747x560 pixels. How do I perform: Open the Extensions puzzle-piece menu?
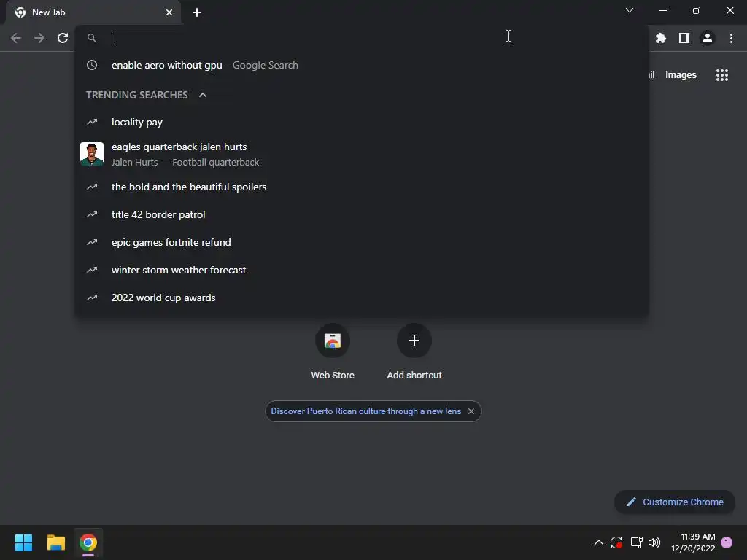[661, 38]
